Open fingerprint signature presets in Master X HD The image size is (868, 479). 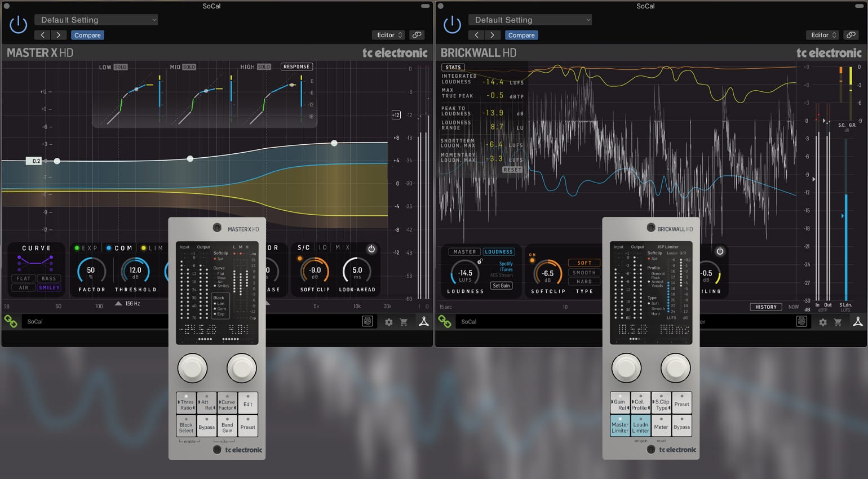click(367, 321)
